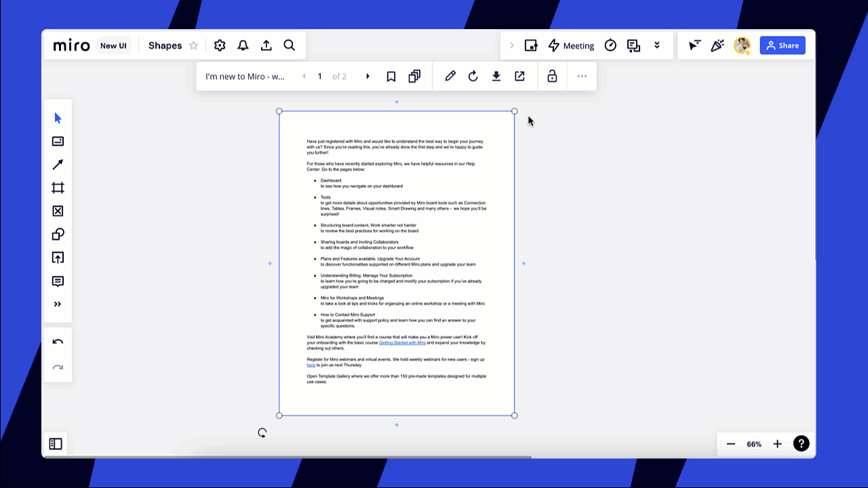Image resolution: width=868 pixels, height=488 pixels.
Task: Open the Shapes tool
Action: 58,235
